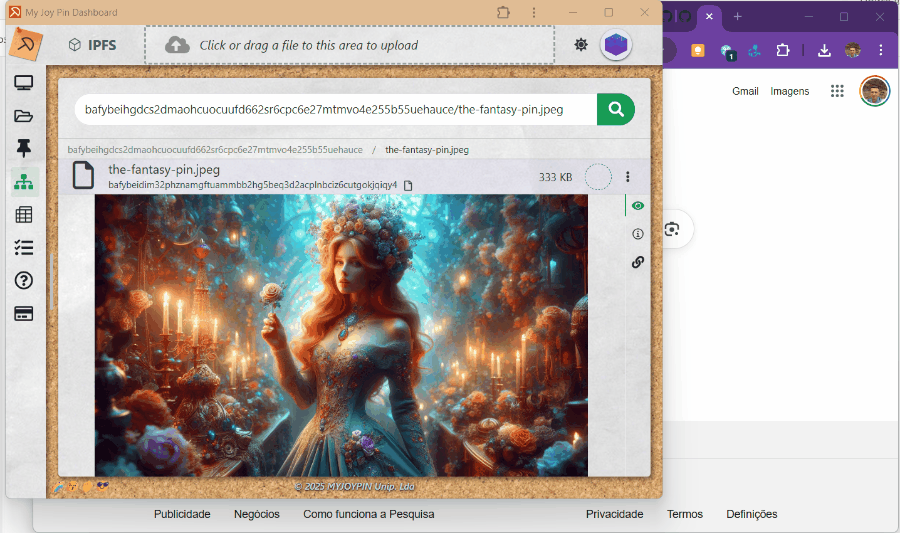The image size is (900, 533).
Task: Click the green search magnifier button
Action: coord(616,109)
